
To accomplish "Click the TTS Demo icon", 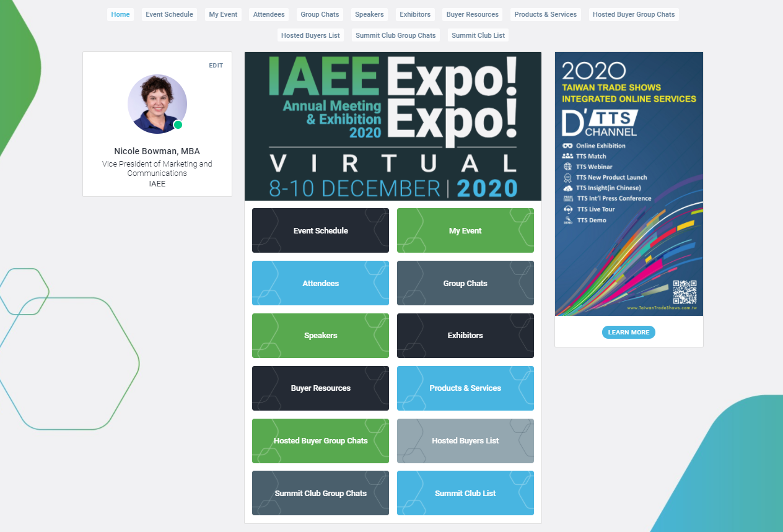I will (x=567, y=220).
